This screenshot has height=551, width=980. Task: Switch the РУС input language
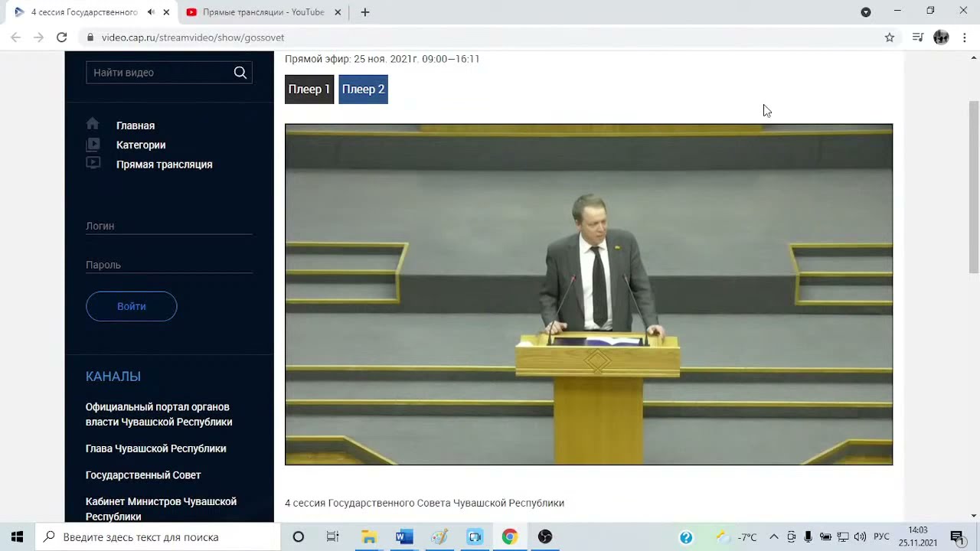click(882, 537)
